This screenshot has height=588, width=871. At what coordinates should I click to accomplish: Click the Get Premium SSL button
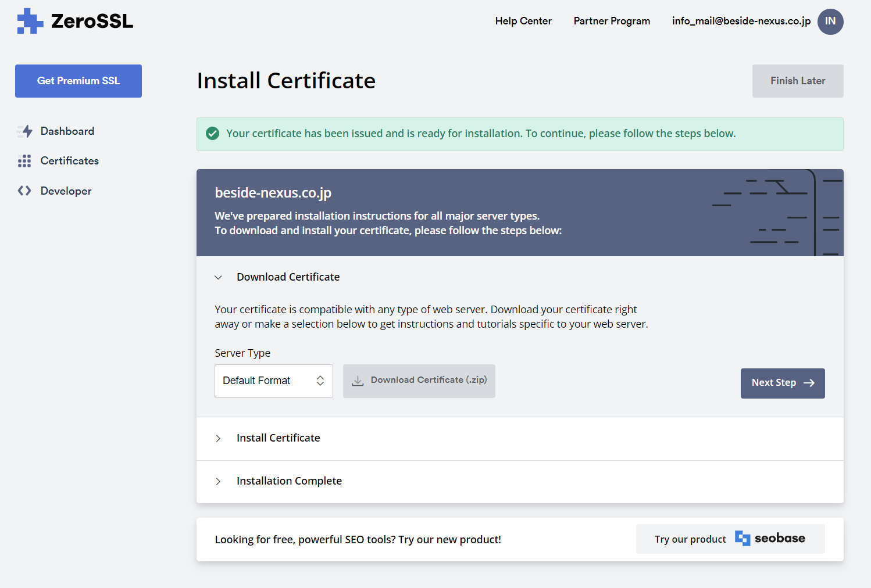[78, 81]
